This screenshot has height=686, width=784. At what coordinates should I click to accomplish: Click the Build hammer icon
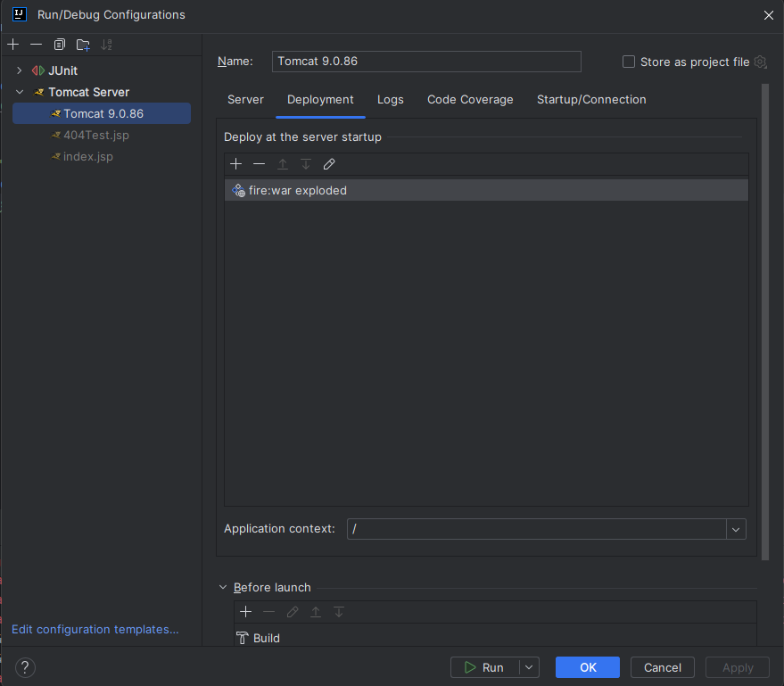[243, 638]
